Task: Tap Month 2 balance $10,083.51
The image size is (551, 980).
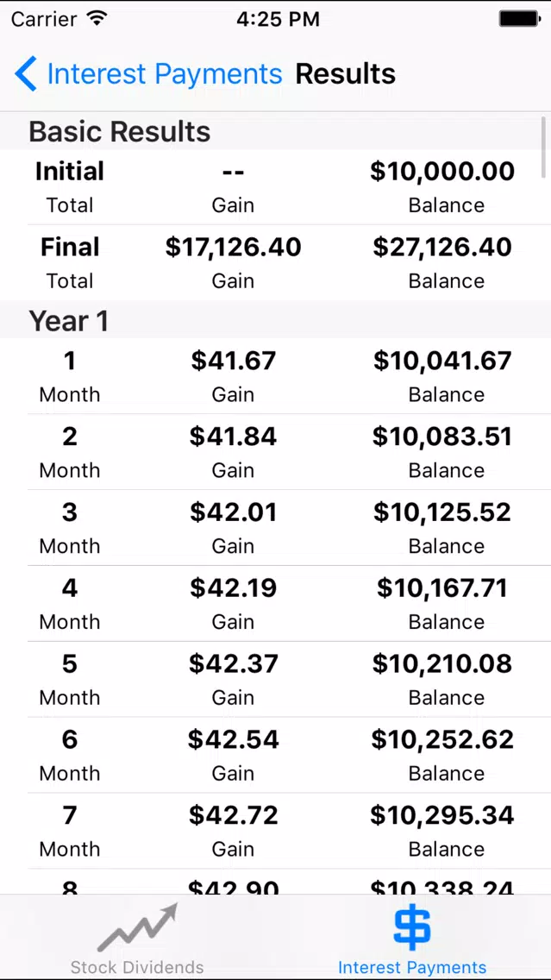Action: (x=443, y=437)
